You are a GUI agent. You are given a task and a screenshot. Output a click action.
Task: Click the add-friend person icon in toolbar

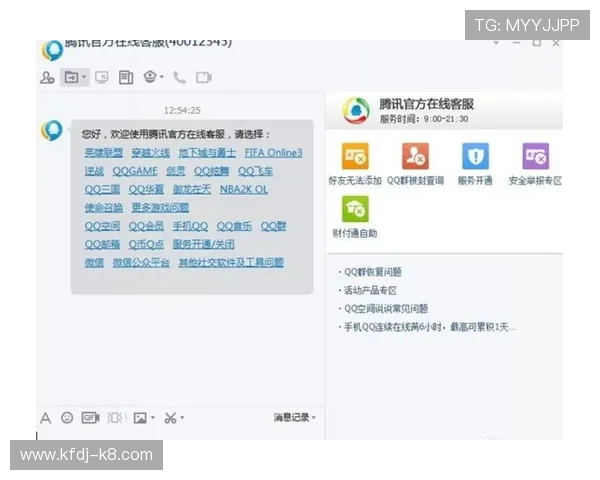(x=47, y=78)
